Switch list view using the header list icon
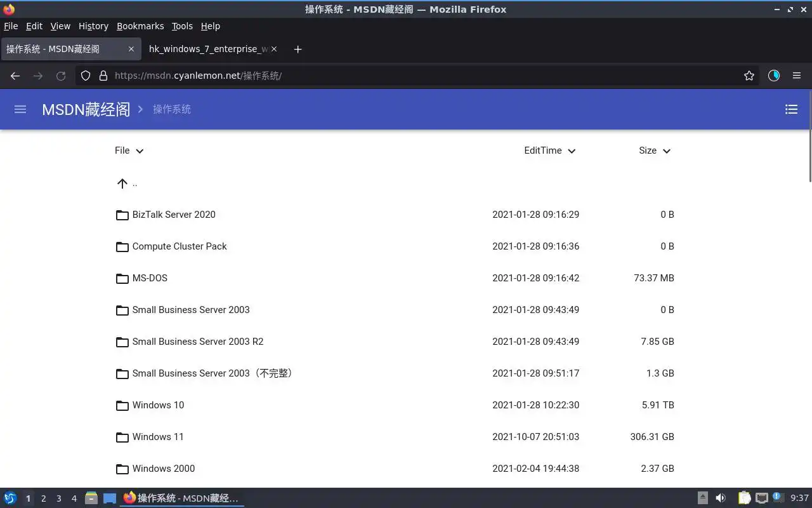The width and height of the screenshot is (812, 508). pyautogui.click(x=791, y=109)
